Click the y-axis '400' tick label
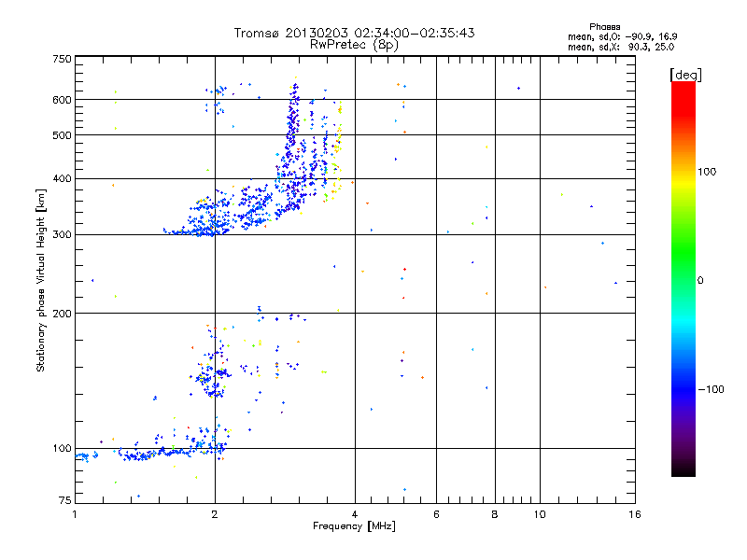The image size is (747, 560). pos(62,179)
